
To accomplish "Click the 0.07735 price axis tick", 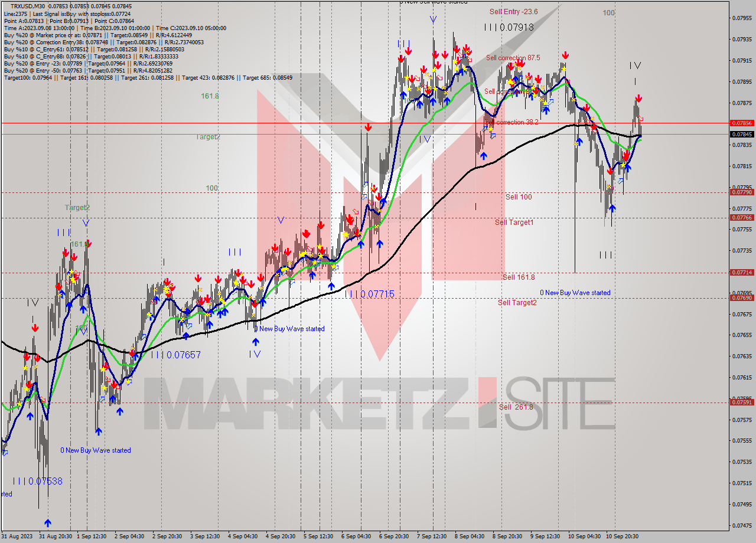I will pos(742,250).
